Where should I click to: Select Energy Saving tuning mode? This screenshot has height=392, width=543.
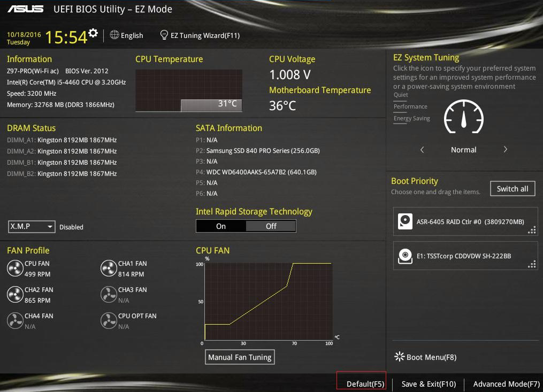point(412,118)
